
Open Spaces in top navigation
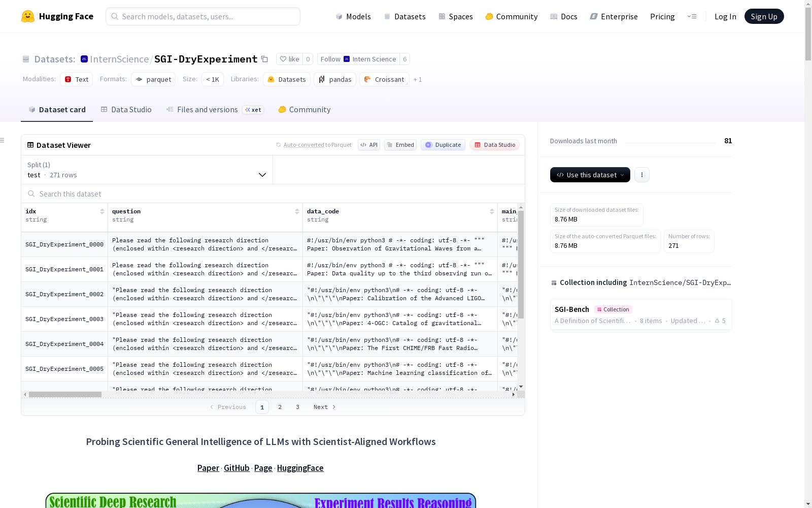456,16
